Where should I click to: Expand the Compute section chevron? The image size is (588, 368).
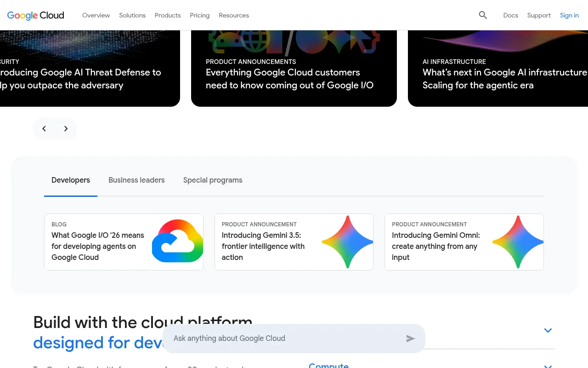click(x=548, y=366)
